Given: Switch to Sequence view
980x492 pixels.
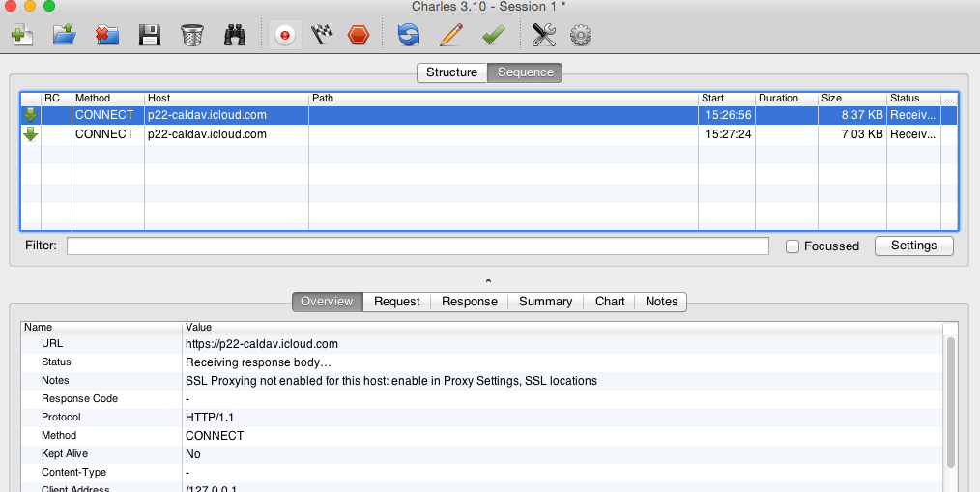Looking at the screenshot, I should 525,72.
